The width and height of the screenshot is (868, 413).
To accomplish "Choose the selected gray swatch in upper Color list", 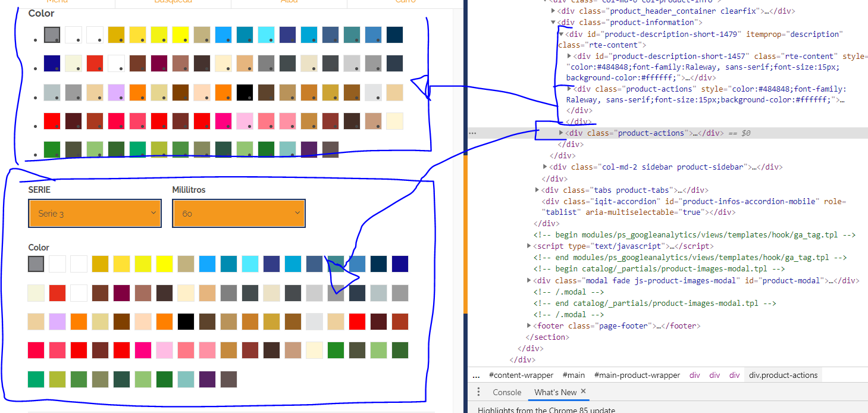I will [x=52, y=35].
